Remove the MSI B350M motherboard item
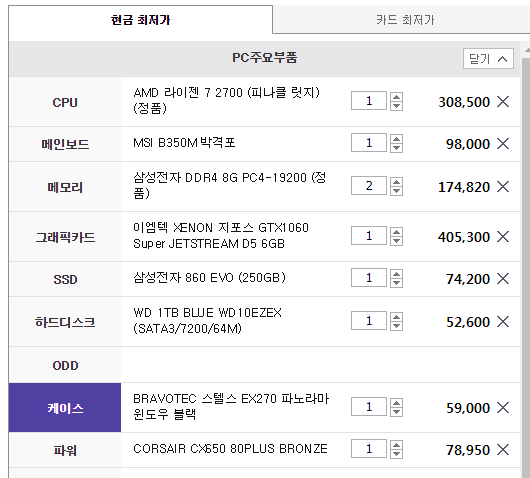Viewport: 530px width, 478px height. [503, 144]
